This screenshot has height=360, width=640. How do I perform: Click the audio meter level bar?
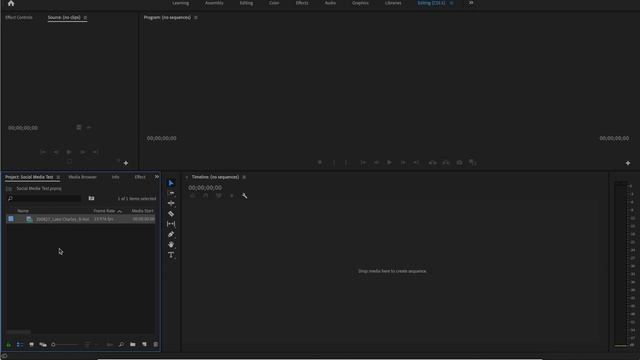click(621, 265)
